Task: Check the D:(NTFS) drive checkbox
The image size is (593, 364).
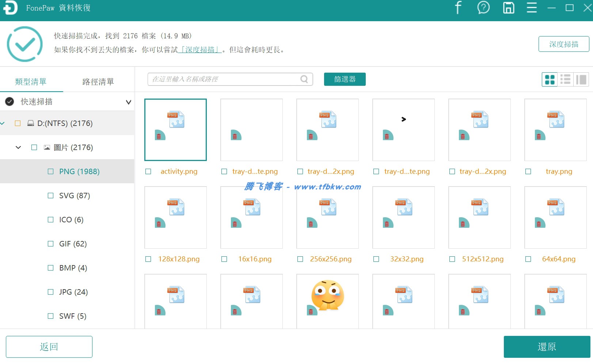Action: (17, 123)
